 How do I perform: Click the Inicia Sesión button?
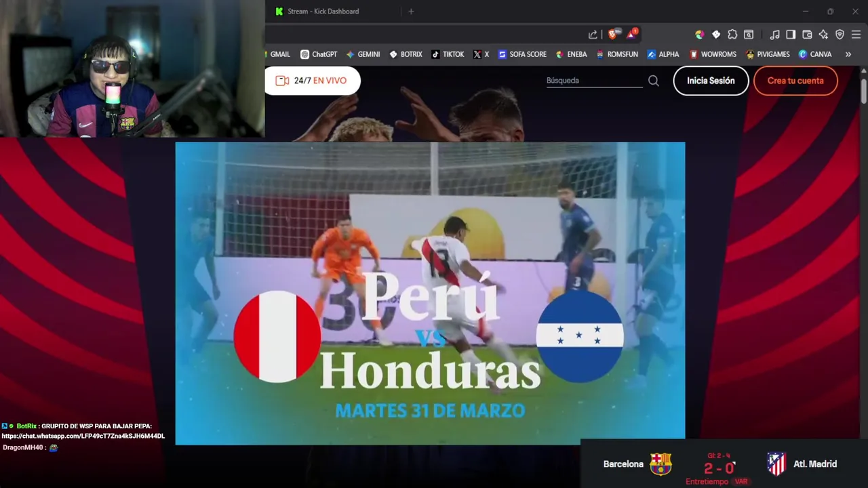(x=711, y=81)
